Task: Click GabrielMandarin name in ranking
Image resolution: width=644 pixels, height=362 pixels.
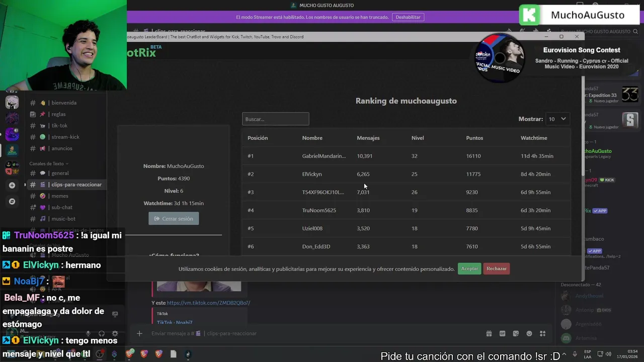Action: pos(324,156)
